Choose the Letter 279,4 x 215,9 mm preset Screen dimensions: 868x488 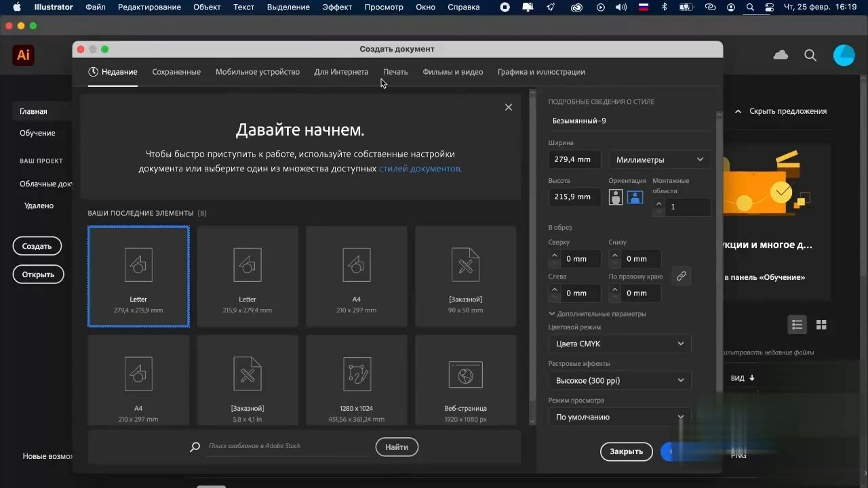[x=138, y=277]
